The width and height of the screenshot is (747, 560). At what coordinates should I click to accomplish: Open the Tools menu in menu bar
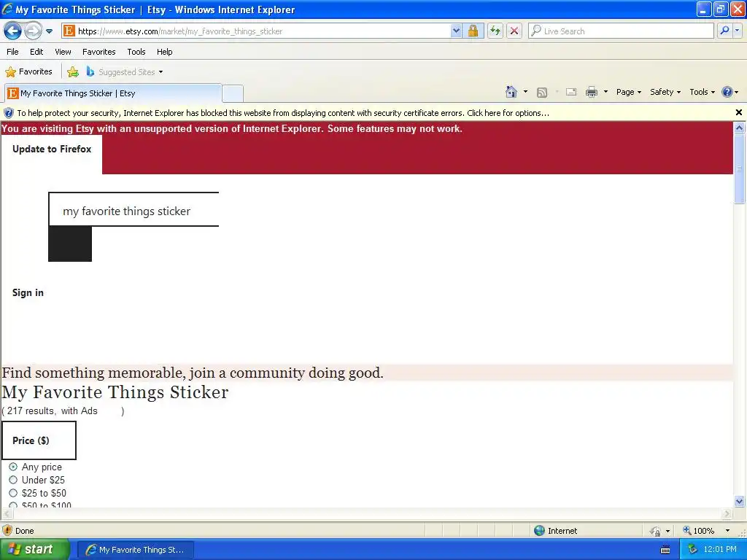tap(136, 52)
